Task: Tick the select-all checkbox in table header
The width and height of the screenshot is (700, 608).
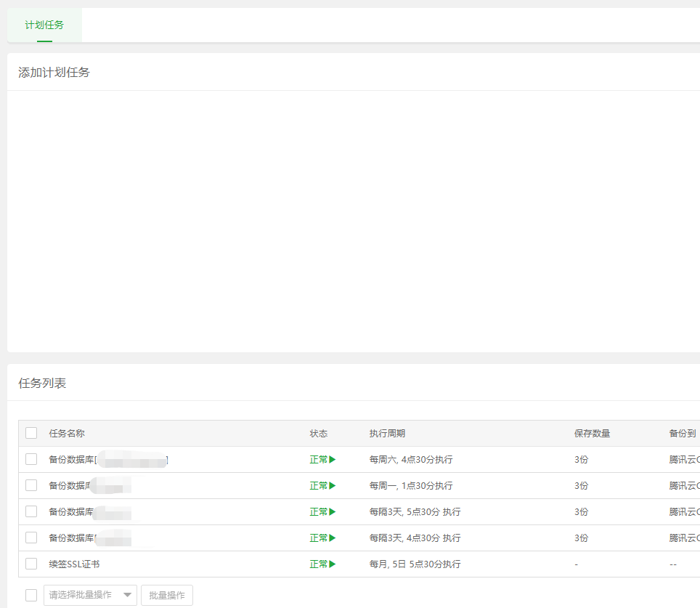Action: 31,433
